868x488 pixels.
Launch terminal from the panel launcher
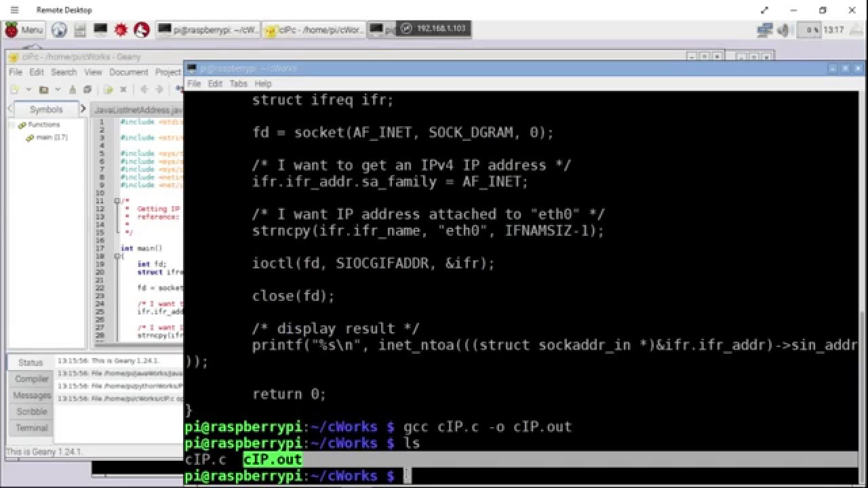click(x=100, y=29)
